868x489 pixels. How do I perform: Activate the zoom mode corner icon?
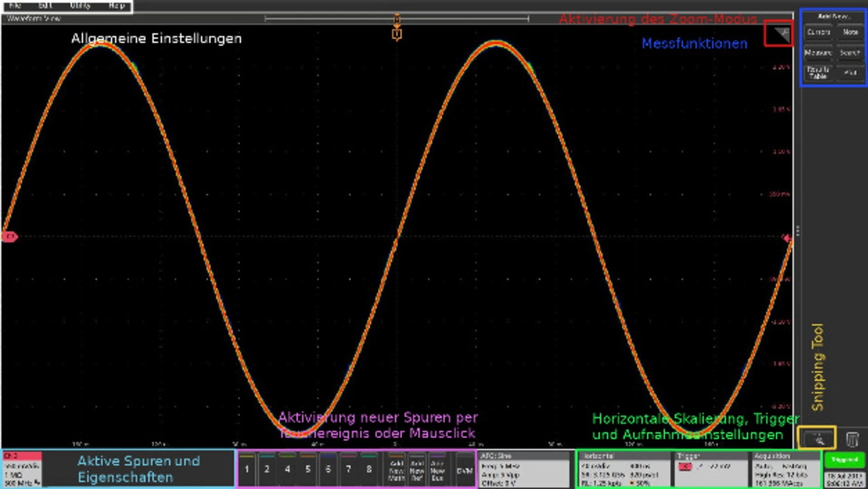[783, 33]
